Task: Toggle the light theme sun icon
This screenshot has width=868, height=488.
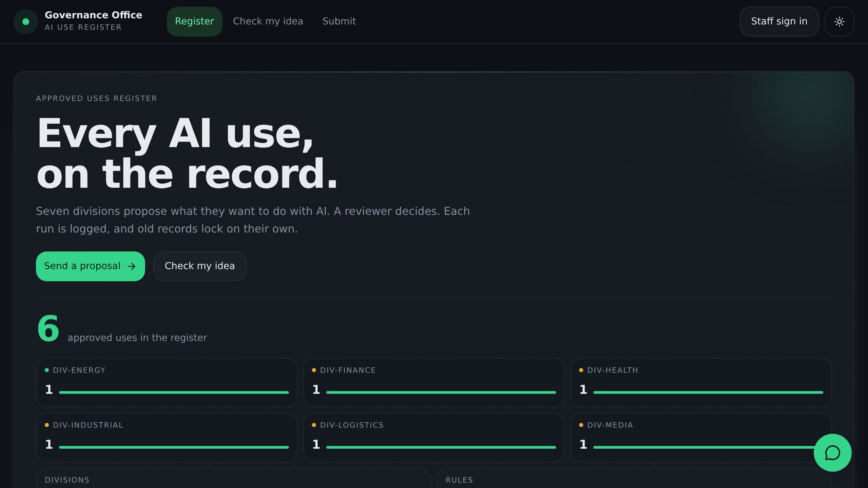Action: [839, 22]
